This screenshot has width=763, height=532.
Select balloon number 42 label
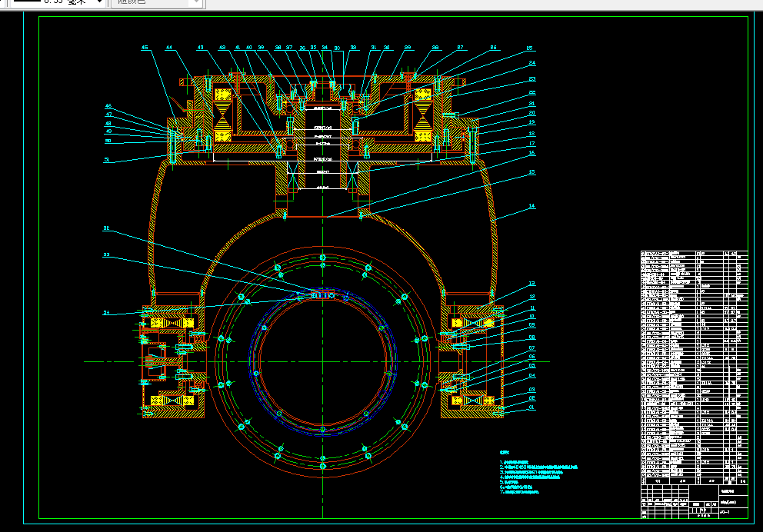click(222, 48)
